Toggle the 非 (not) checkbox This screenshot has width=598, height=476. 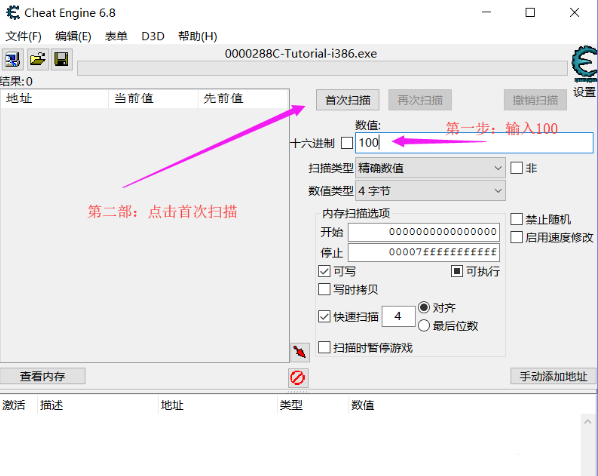tap(516, 168)
